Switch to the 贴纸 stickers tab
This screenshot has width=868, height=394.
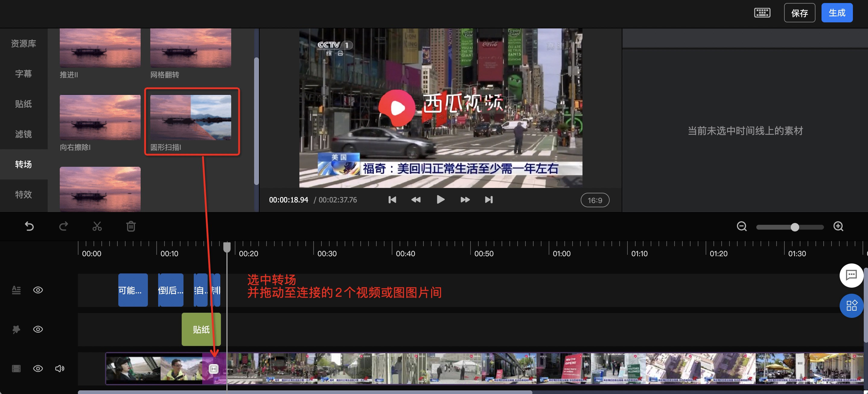24,104
